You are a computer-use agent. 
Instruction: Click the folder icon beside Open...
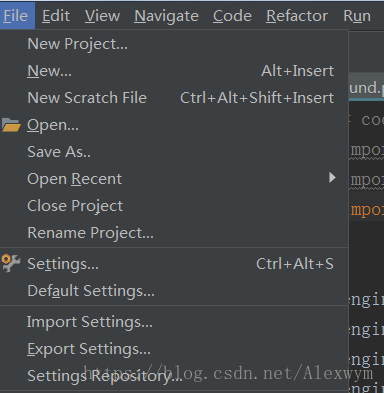11,125
